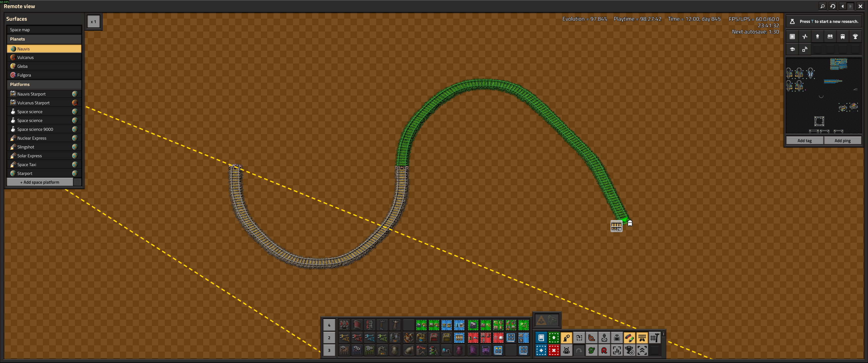Viewport: 868px width, 363px height.
Task: Select the blue fast inserter slot
Action: tap(369, 337)
